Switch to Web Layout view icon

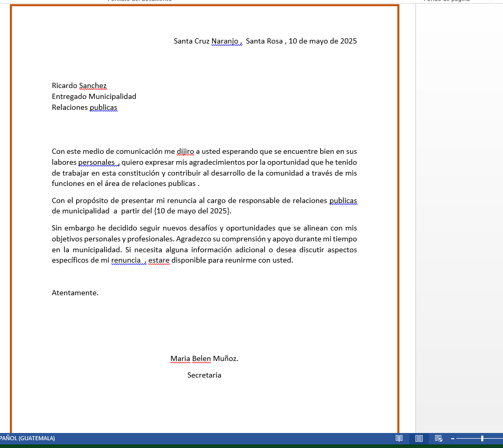click(x=439, y=438)
